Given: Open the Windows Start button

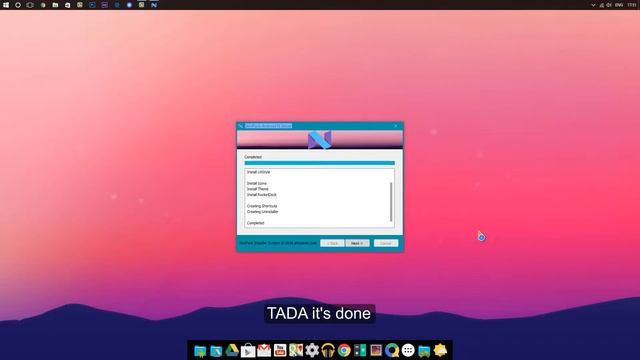Looking at the screenshot, I should pyautogui.click(x=6, y=5).
